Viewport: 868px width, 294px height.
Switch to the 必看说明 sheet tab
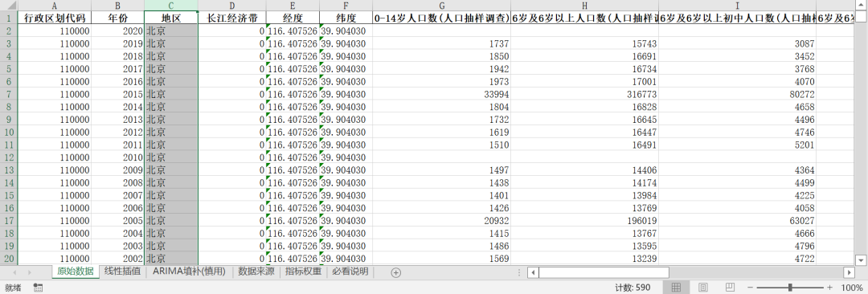350,272
